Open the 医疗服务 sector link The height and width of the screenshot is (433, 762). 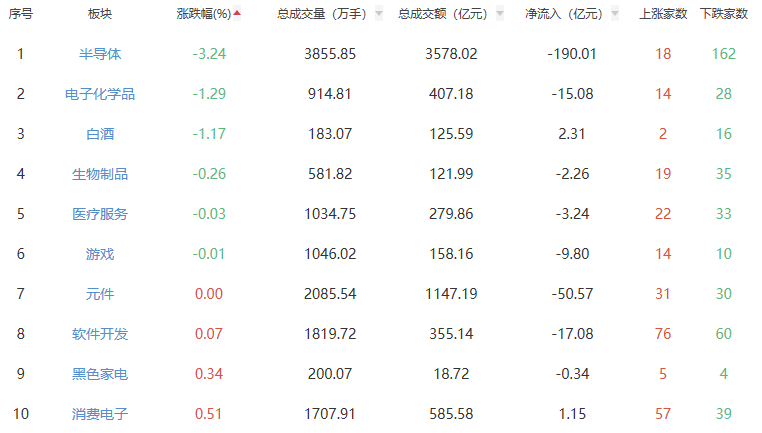click(x=100, y=214)
